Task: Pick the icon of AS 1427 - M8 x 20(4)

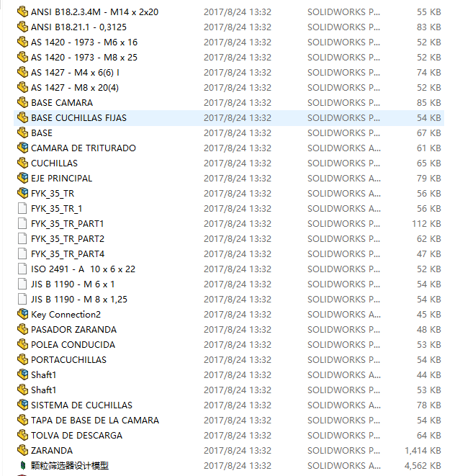Action: point(22,87)
